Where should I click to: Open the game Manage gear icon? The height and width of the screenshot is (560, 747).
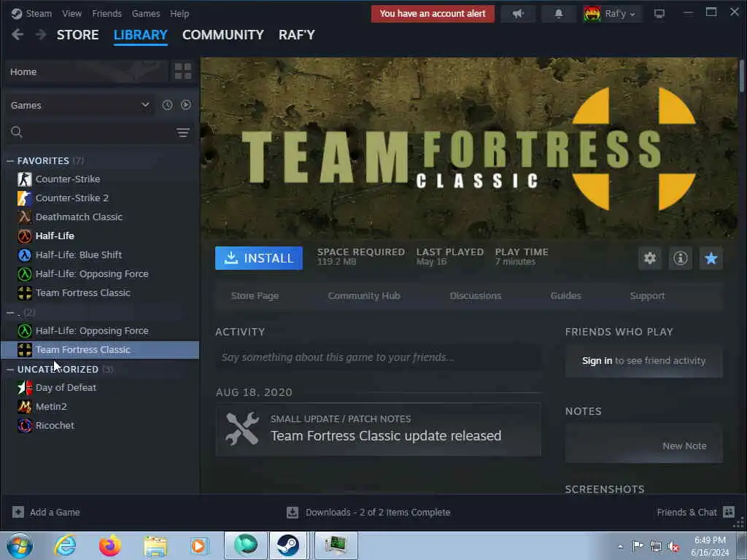pos(650,258)
